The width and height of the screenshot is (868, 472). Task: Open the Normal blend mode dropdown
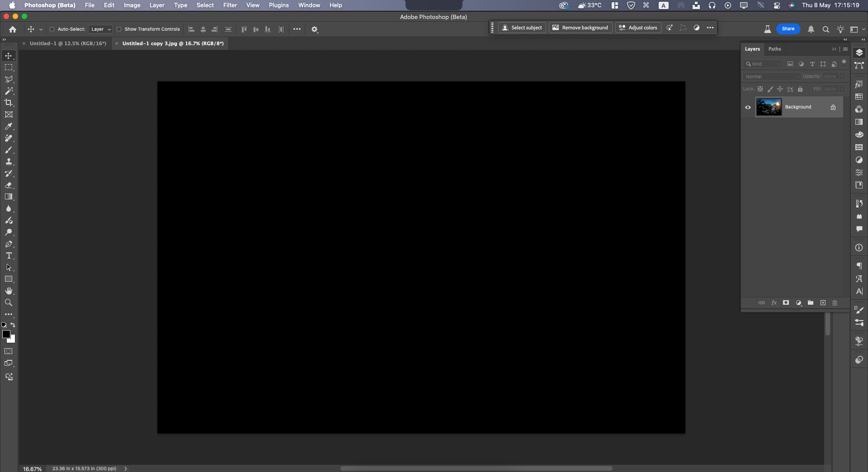(x=772, y=76)
